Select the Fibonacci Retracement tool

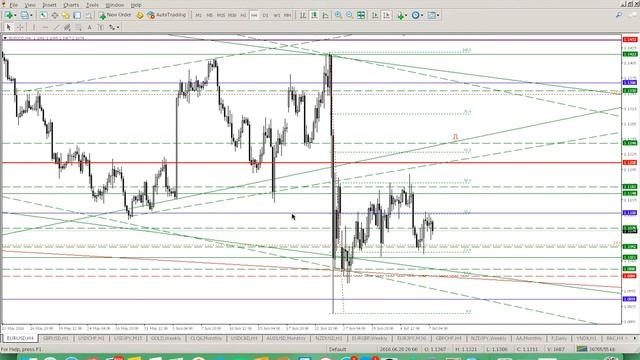78,27
